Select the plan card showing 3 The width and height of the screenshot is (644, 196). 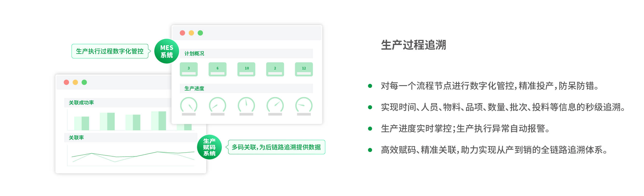click(189, 69)
